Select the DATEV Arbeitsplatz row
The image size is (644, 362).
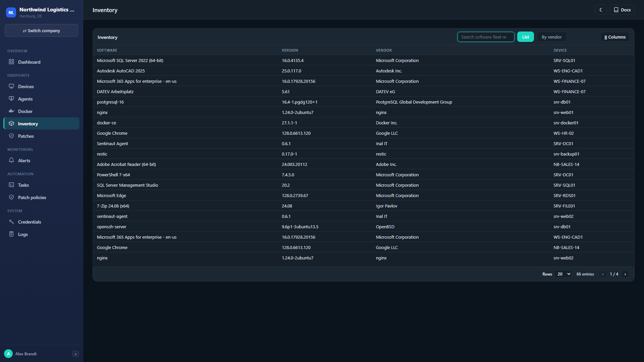[x=364, y=92]
